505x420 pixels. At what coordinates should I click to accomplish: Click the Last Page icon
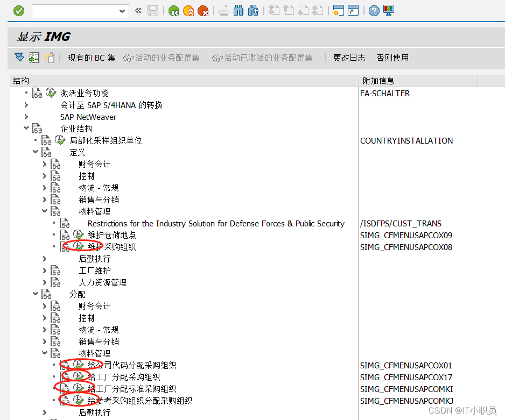[x=318, y=11]
